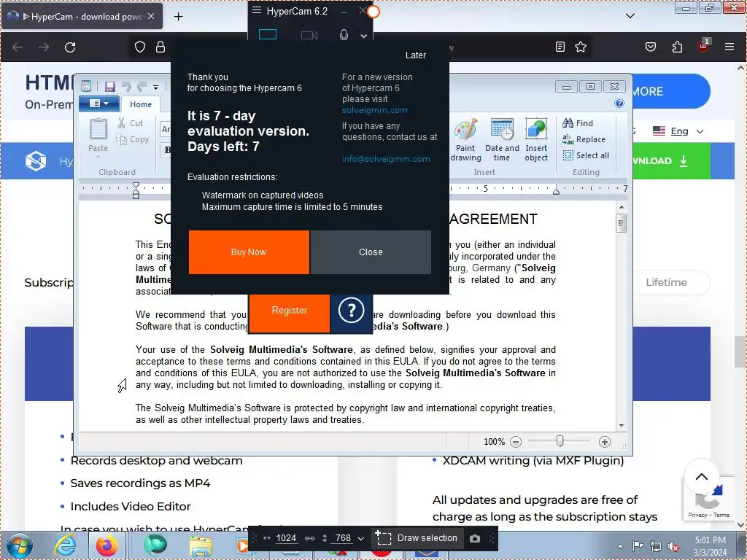The image size is (747, 560).
Task: Click the WordPad Home tab
Action: point(141,104)
